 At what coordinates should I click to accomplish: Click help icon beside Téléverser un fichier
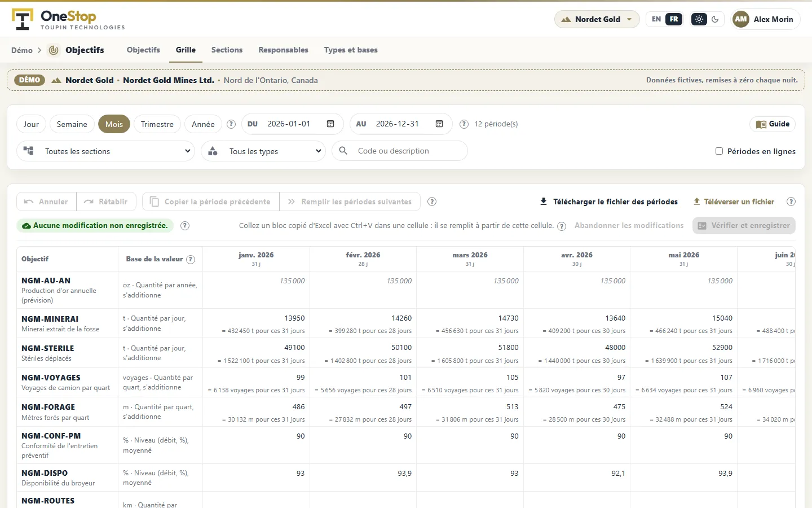pyautogui.click(x=791, y=202)
